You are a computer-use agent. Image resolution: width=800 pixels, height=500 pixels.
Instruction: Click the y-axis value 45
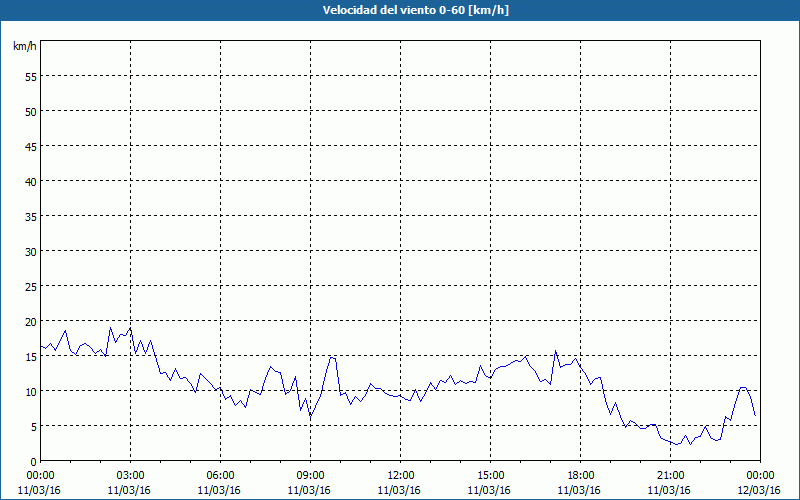coord(31,146)
